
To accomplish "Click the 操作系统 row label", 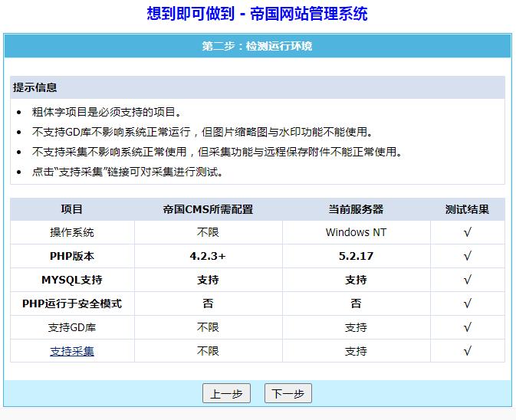I will coord(72,232).
